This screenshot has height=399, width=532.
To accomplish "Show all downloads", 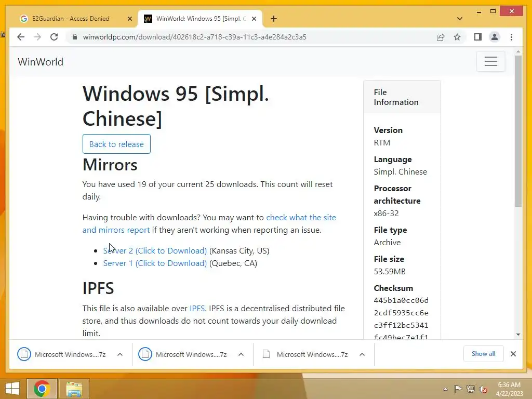I will click(x=483, y=353).
